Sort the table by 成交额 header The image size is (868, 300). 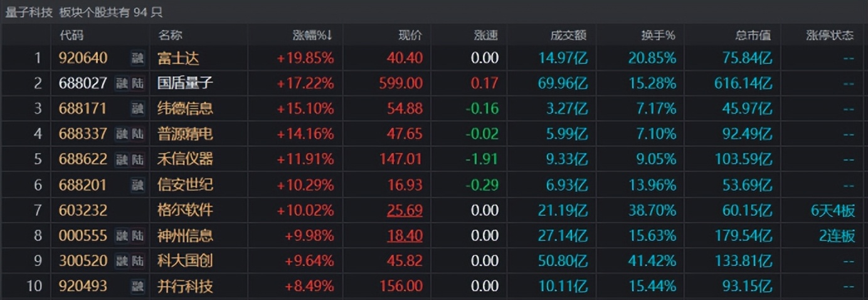[x=568, y=35]
